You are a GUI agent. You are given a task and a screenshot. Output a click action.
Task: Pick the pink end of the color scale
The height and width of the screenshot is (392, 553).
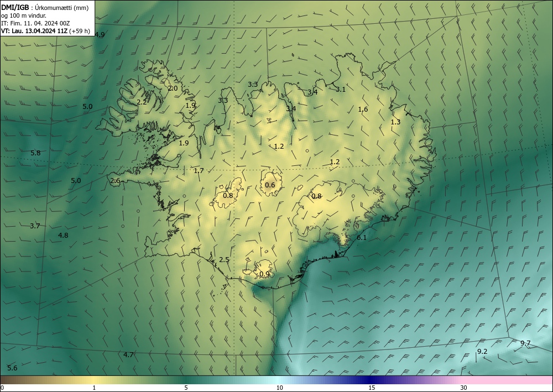click(x=508, y=380)
